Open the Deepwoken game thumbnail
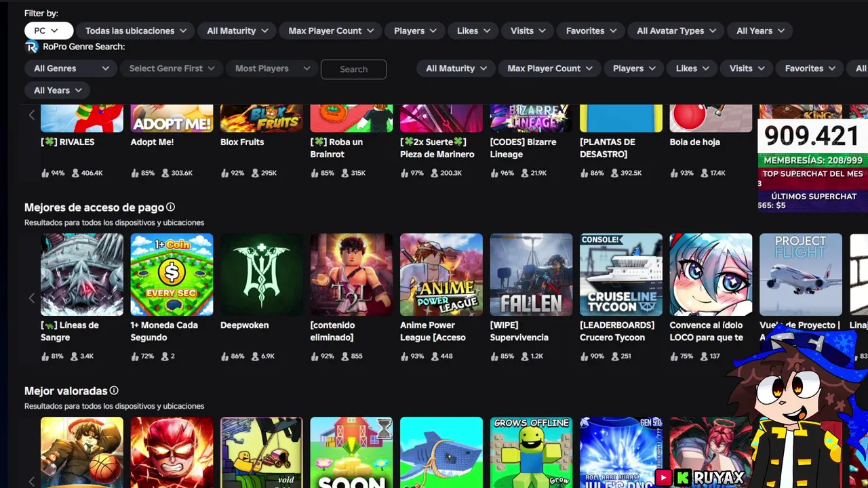 (x=262, y=274)
